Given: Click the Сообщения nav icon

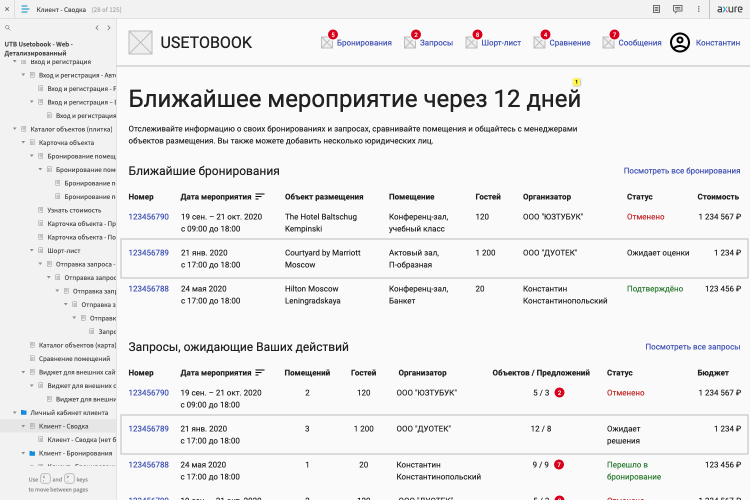Looking at the screenshot, I should click(x=608, y=43).
